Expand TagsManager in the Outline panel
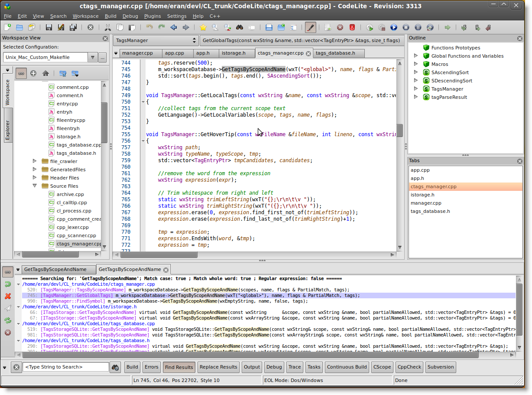The width and height of the screenshot is (532, 395). tap(416, 89)
